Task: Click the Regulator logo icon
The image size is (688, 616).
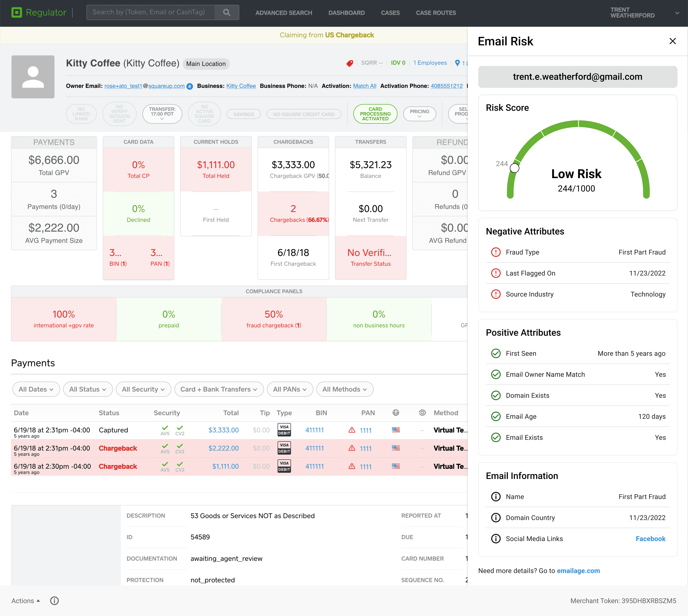Action: [x=17, y=13]
